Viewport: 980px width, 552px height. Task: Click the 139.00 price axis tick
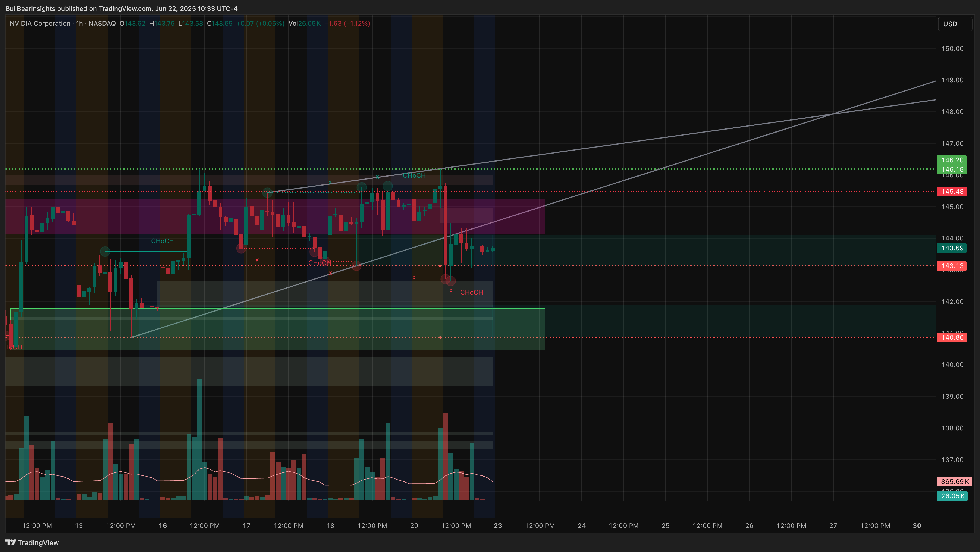(952, 396)
